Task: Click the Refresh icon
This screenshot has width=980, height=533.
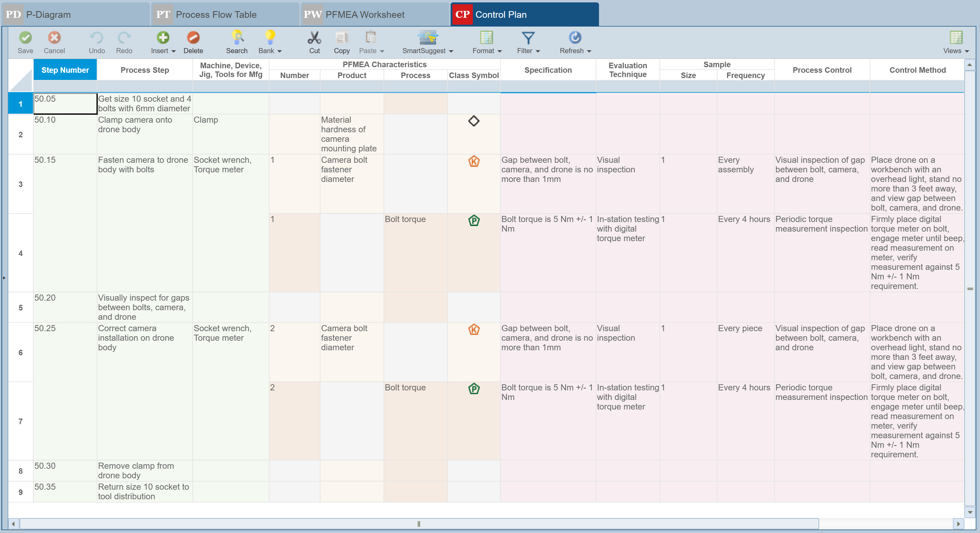Action: pos(575,38)
